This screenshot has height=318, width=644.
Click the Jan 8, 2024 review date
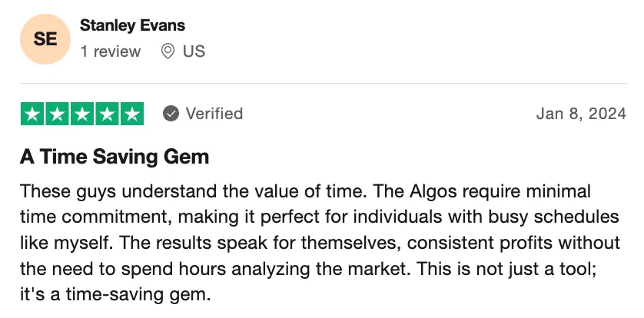point(581,114)
